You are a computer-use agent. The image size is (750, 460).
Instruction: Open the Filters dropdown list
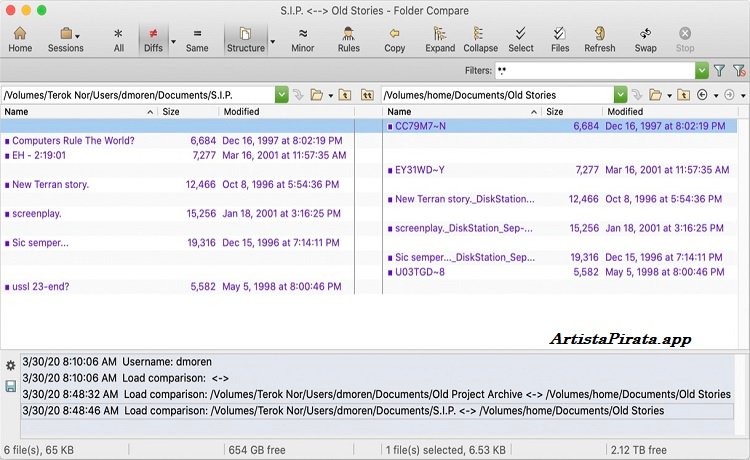point(701,71)
